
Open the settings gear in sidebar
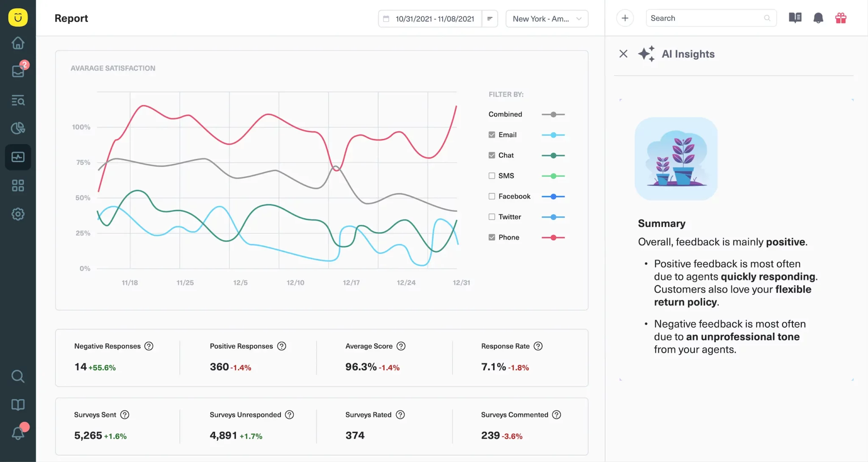(x=18, y=214)
